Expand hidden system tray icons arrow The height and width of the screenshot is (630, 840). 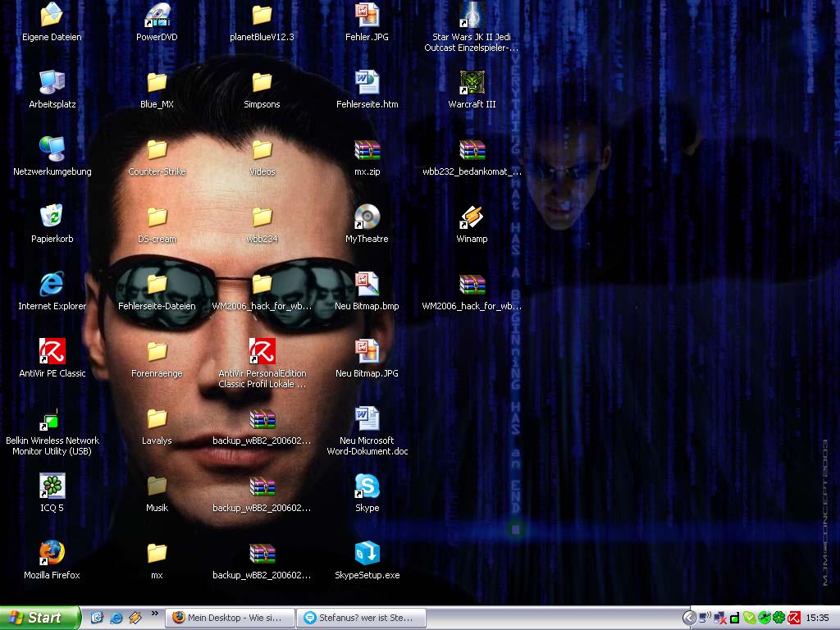[x=689, y=618]
